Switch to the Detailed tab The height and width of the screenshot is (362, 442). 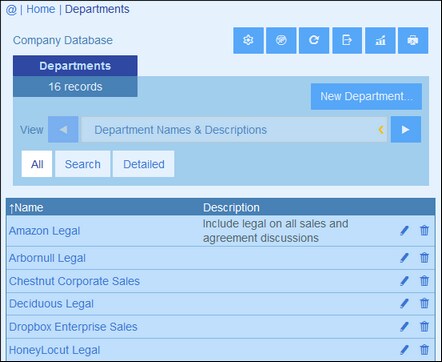tap(144, 164)
